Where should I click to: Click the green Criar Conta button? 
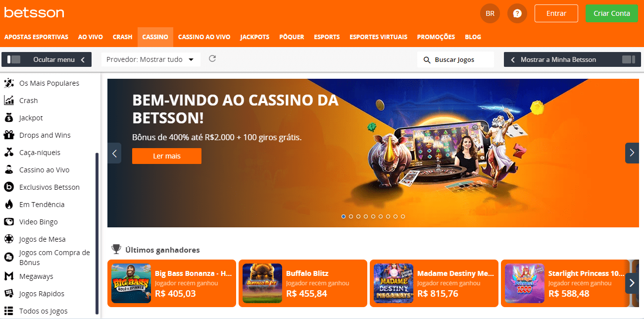click(x=612, y=13)
